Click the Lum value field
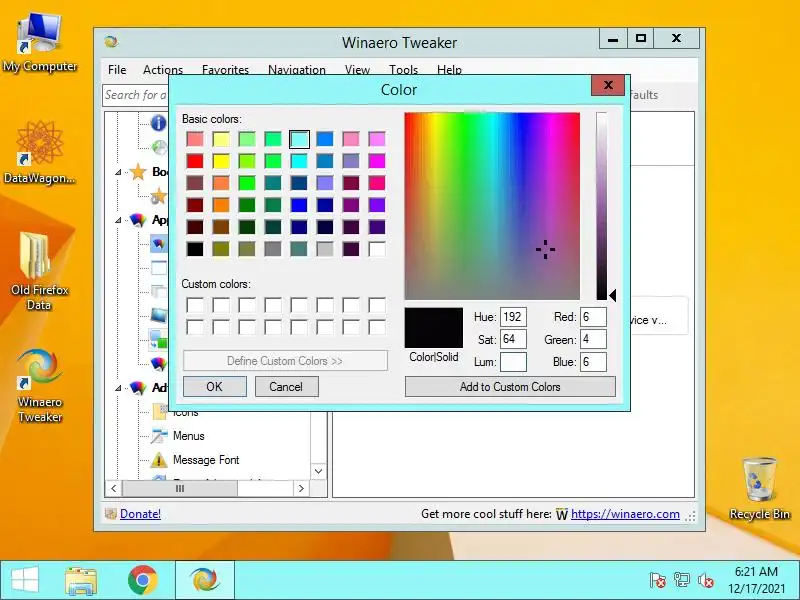Viewport: 800px width, 600px height. pos(513,362)
